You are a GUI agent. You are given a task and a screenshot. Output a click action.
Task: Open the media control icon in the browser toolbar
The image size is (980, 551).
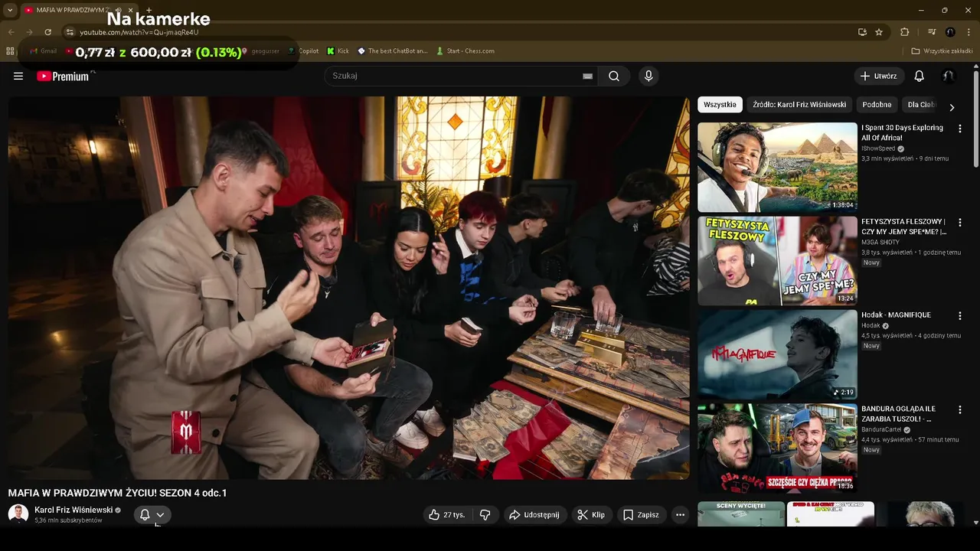pos(932,32)
